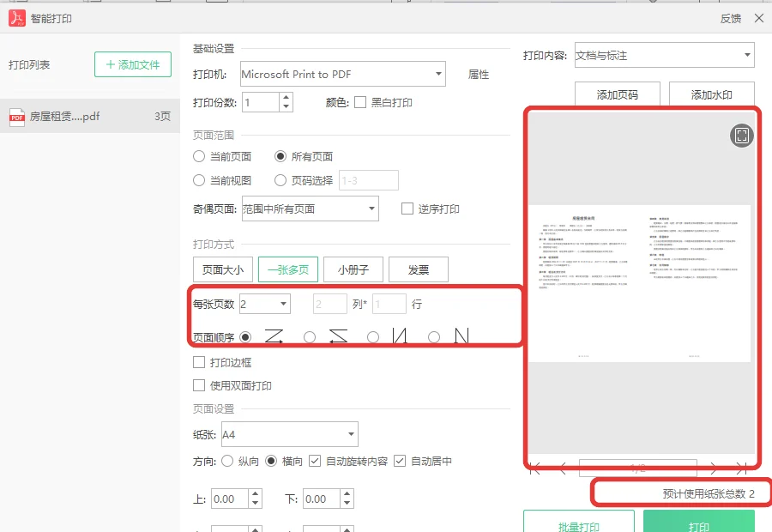Click the document preview thumbnail
This screenshot has height=532, width=772.
[x=639, y=283]
